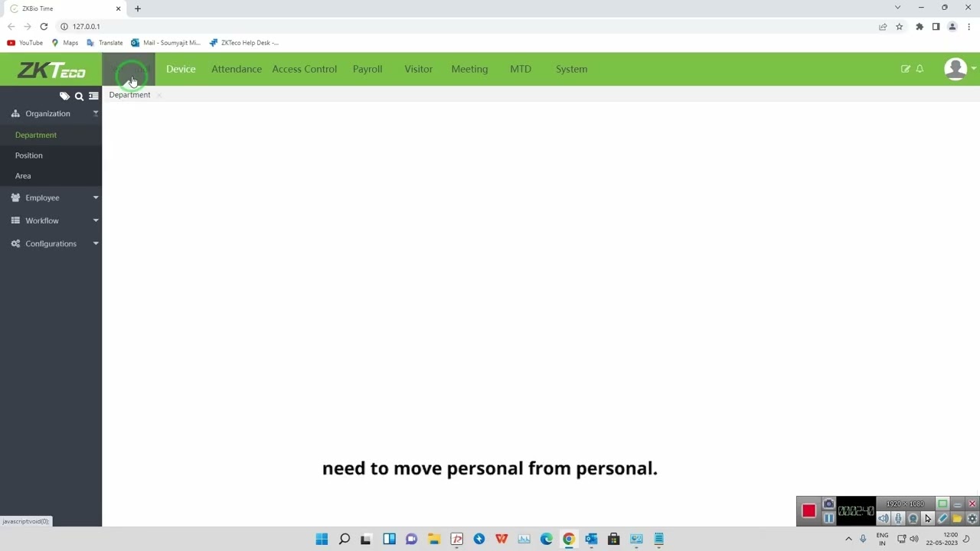The height and width of the screenshot is (551, 980).
Task: Open the Device module
Action: point(181,69)
